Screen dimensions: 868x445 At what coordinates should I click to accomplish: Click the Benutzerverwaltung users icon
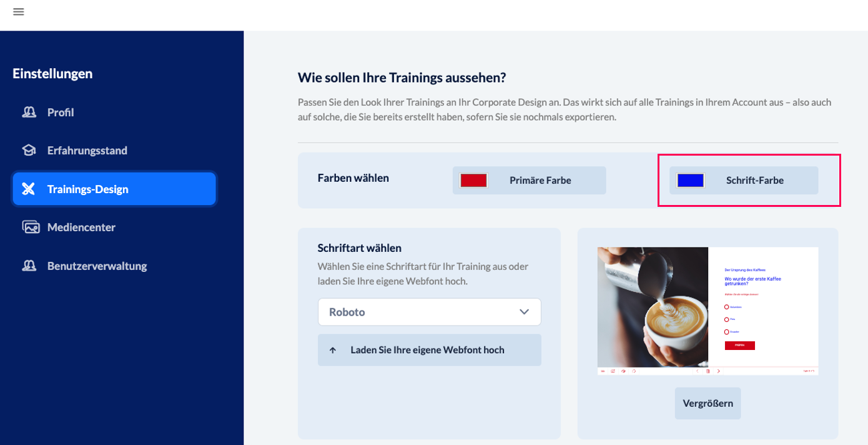(29, 266)
